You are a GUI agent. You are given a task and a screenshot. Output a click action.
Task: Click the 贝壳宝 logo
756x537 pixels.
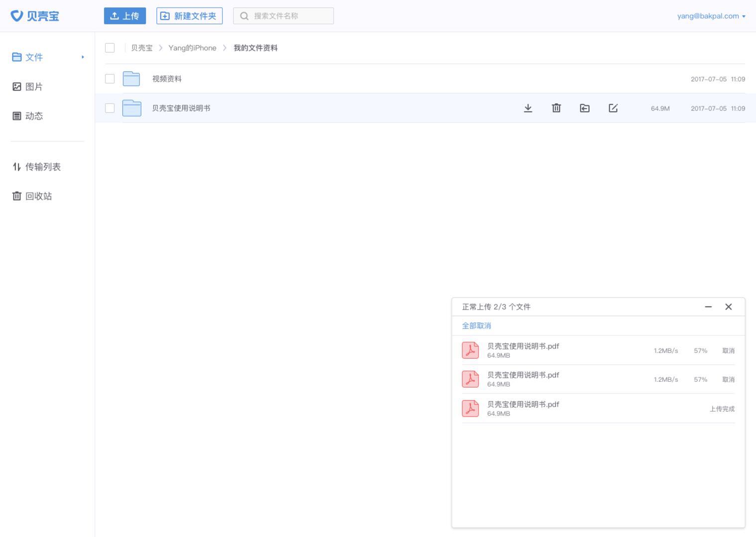pos(35,15)
